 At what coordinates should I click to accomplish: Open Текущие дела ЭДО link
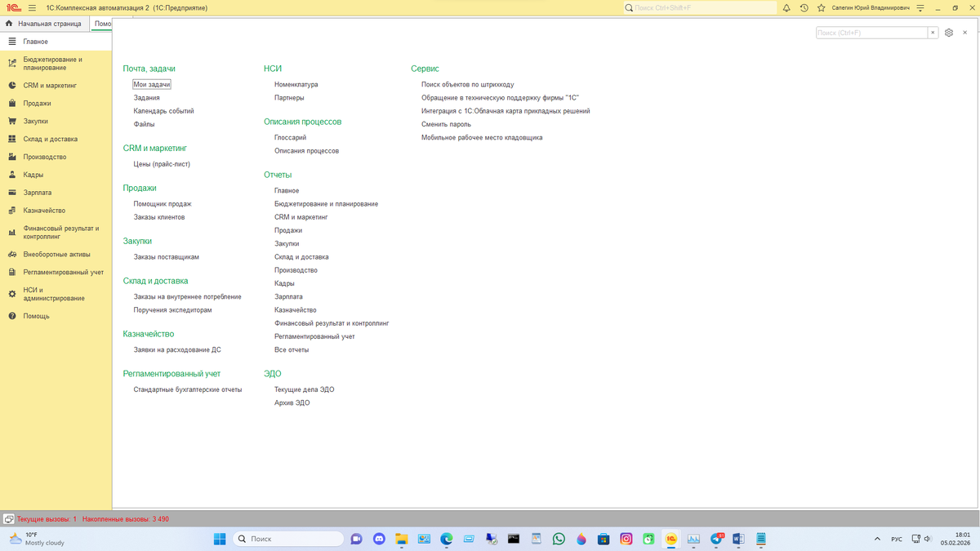click(305, 390)
